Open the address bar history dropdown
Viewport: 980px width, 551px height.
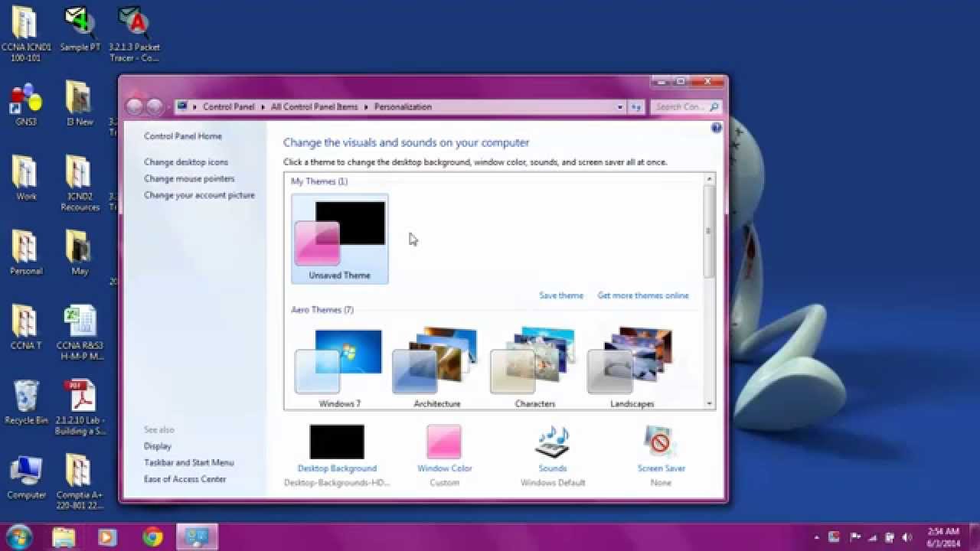pos(620,106)
